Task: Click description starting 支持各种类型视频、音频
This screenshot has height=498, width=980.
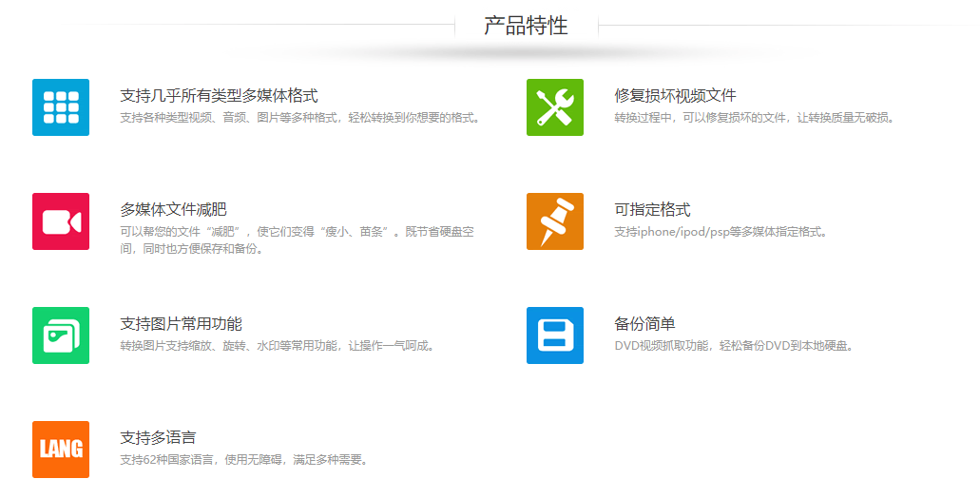Action: pyautogui.click(x=300, y=118)
